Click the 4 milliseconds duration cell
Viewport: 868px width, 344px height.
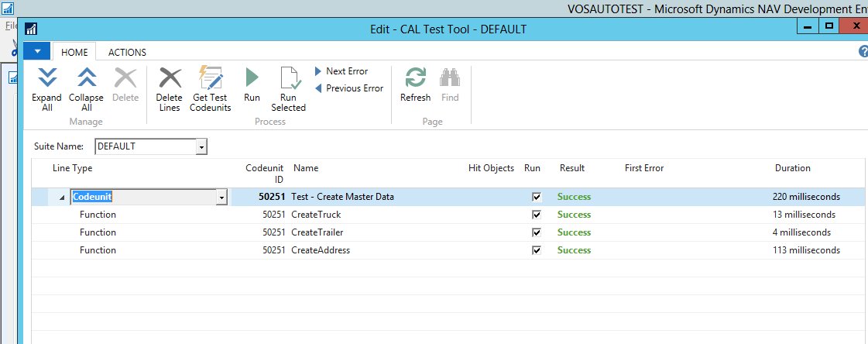(801, 232)
